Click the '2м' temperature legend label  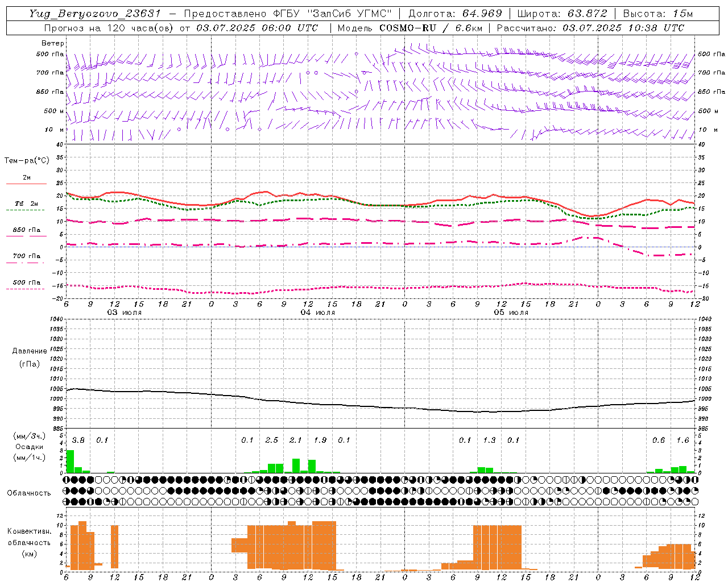[x=27, y=178]
